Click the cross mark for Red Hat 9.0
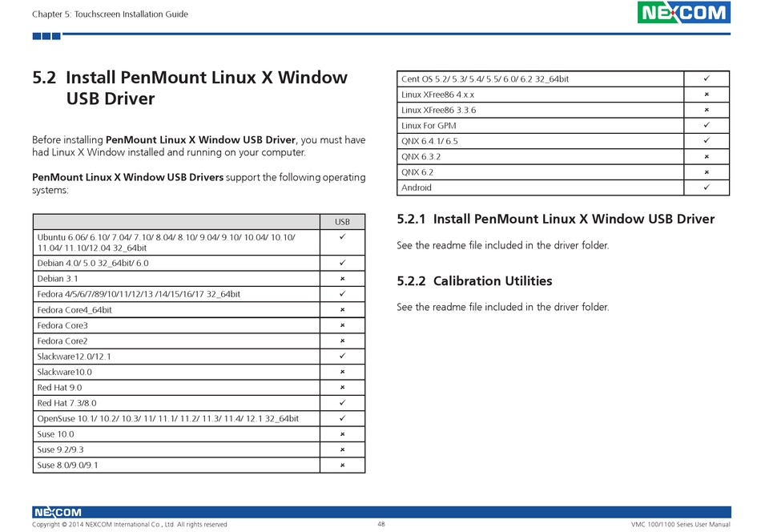 coord(342,387)
